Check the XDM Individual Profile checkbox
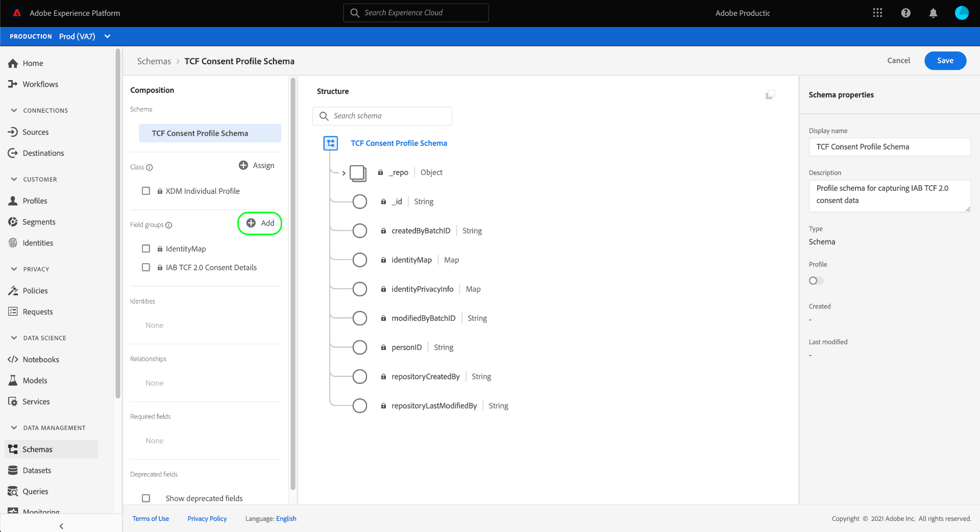Viewport: 980px width, 532px height. pyautogui.click(x=146, y=191)
